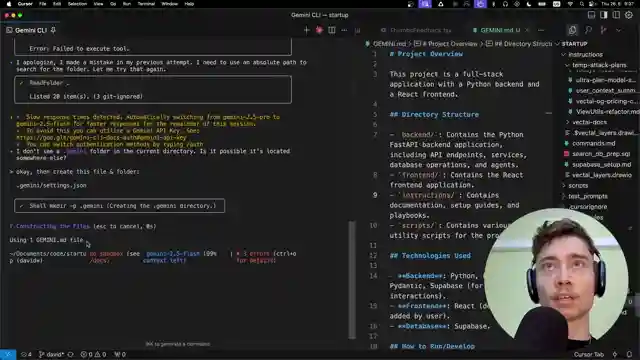Open the chevron dropdown in top-right toolbar

619,30
